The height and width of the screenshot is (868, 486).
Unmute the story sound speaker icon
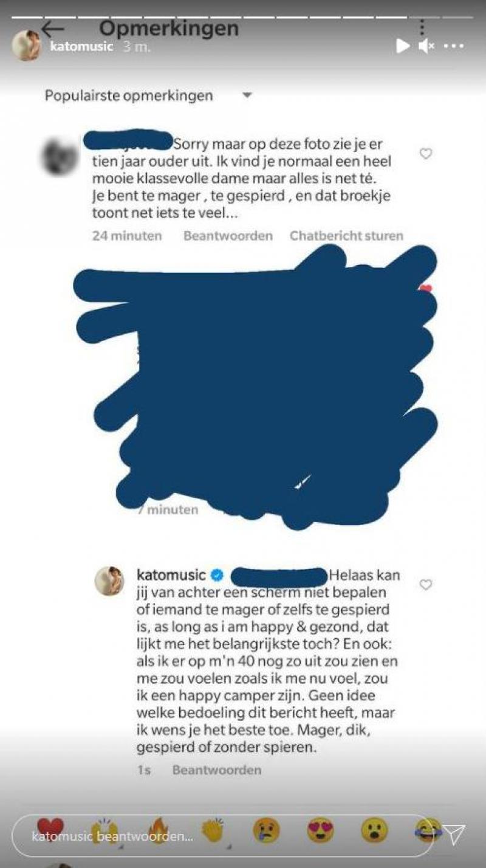click(426, 46)
